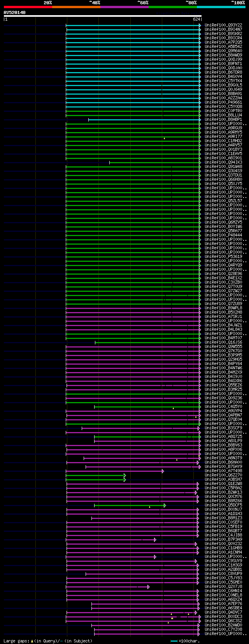The height and width of the screenshot is (644, 249).
Task: Click UniRef100_B8ABP1 hit name
Action: [x=223, y=119]
